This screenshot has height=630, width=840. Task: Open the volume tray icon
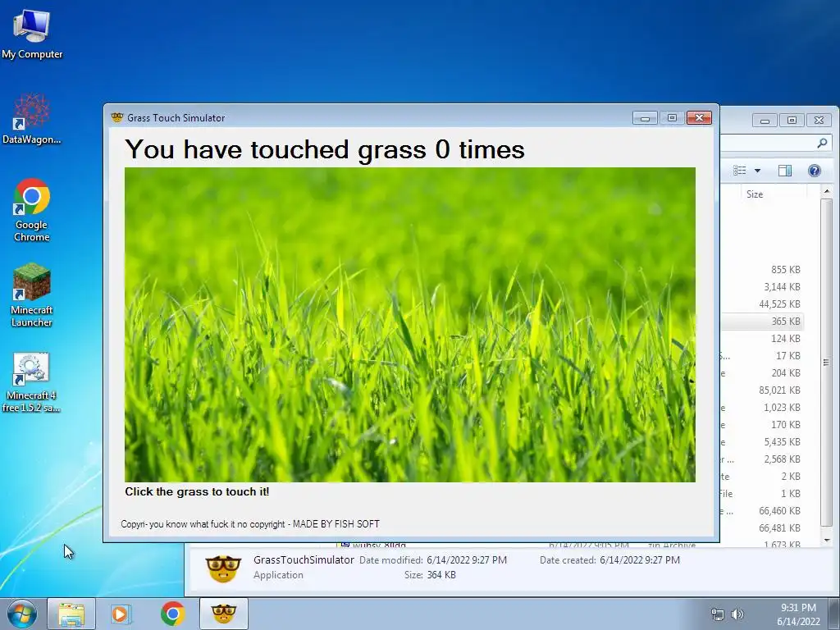(737, 614)
